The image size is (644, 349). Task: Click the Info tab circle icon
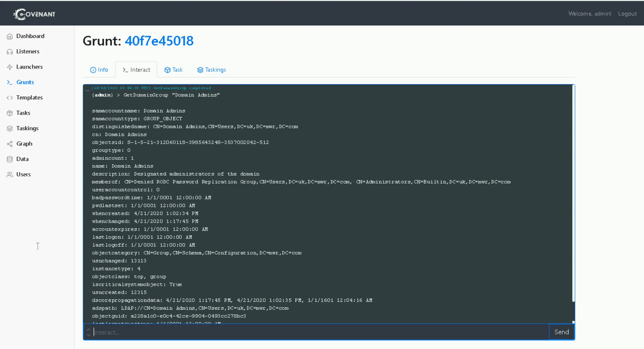click(93, 70)
